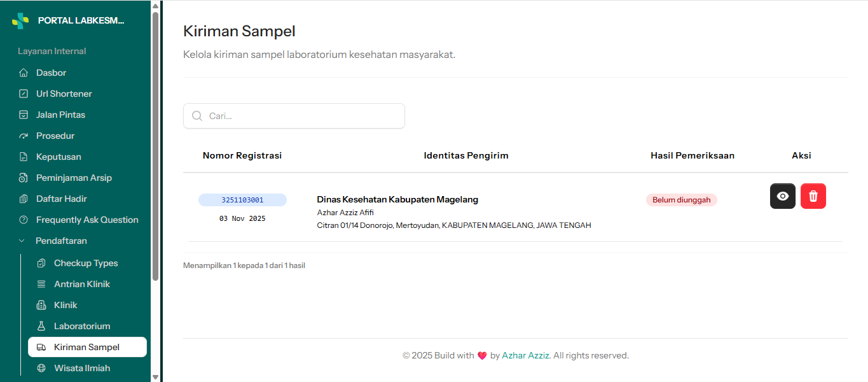This screenshot has width=868, height=382.
Task: Follow the Azhar Azziz footer link
Action: pos(526,355)
